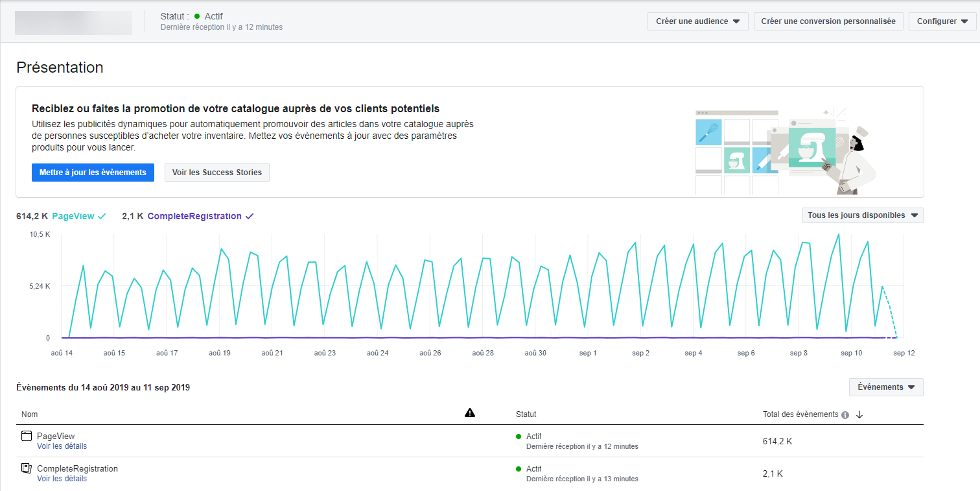Click the chart illustration of the catalogue promotion
980x491 pixels.
[785, 151]
